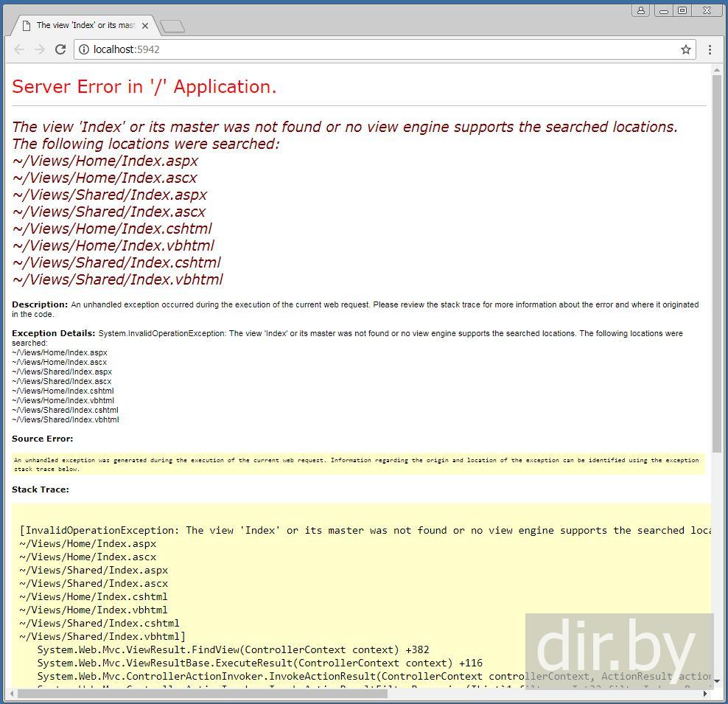Maximize the Chrome browser window
Image resolution: width=728 pixels, height=704 pixels.
point(682,10)
